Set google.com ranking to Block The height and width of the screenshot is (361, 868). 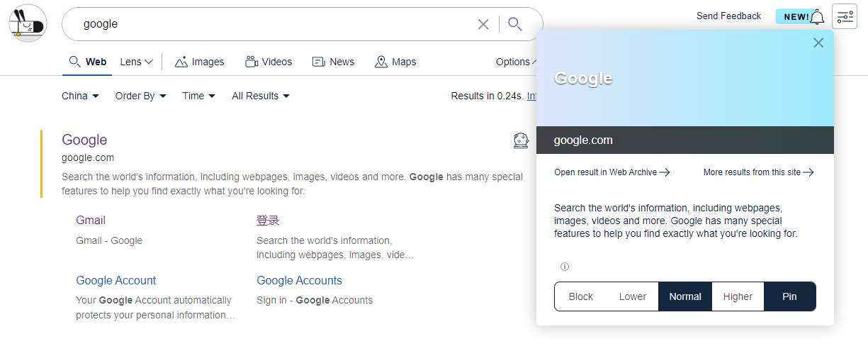(580, 296)
